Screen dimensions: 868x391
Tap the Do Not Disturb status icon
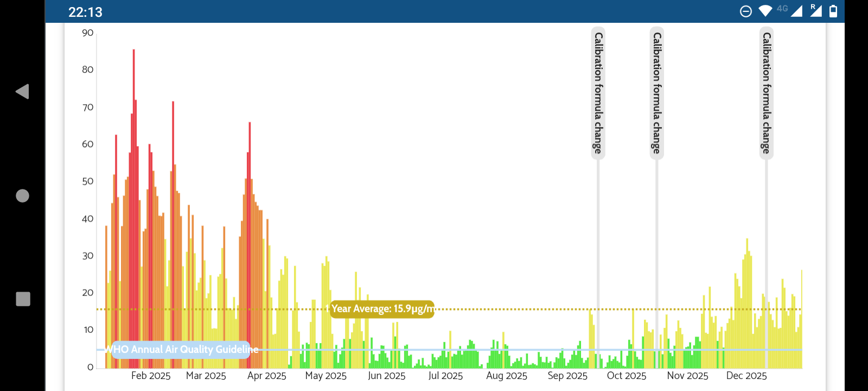(746, 11)
